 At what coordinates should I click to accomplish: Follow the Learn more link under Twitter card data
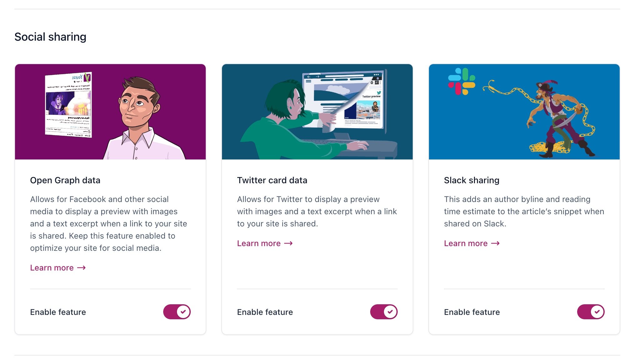tap(259, 243)
